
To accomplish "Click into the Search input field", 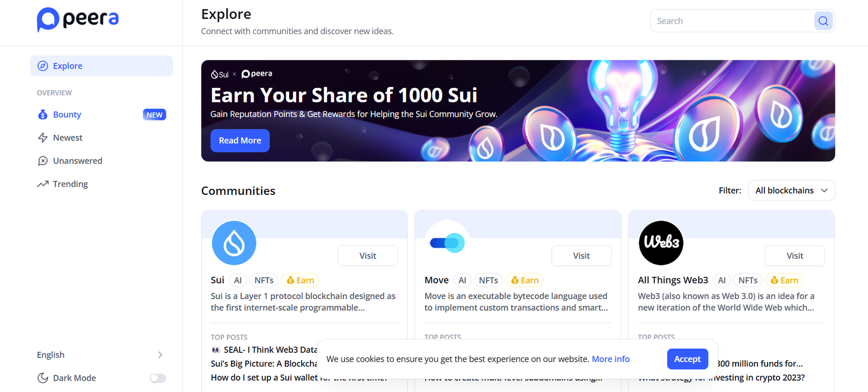I will pyautogui.click(x=732, y=21).
